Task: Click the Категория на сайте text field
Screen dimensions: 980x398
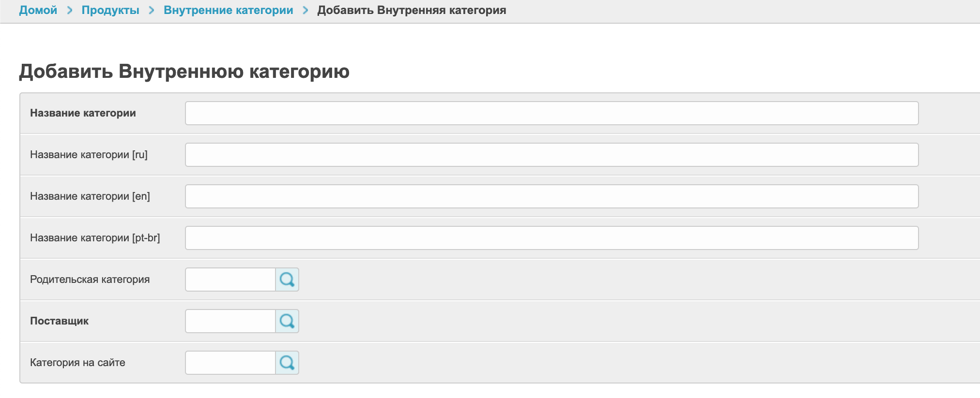Action: pos(230,363)
